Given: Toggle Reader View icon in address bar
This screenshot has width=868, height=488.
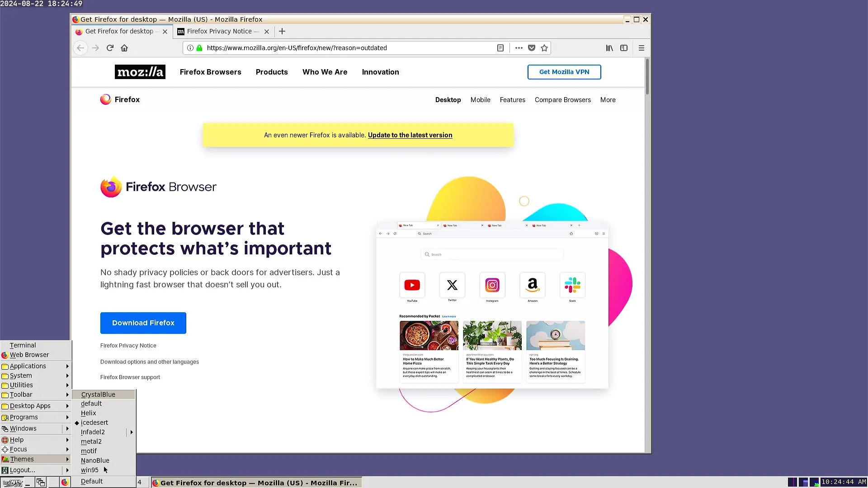Looking at the screenshot, I should [500, 48].
